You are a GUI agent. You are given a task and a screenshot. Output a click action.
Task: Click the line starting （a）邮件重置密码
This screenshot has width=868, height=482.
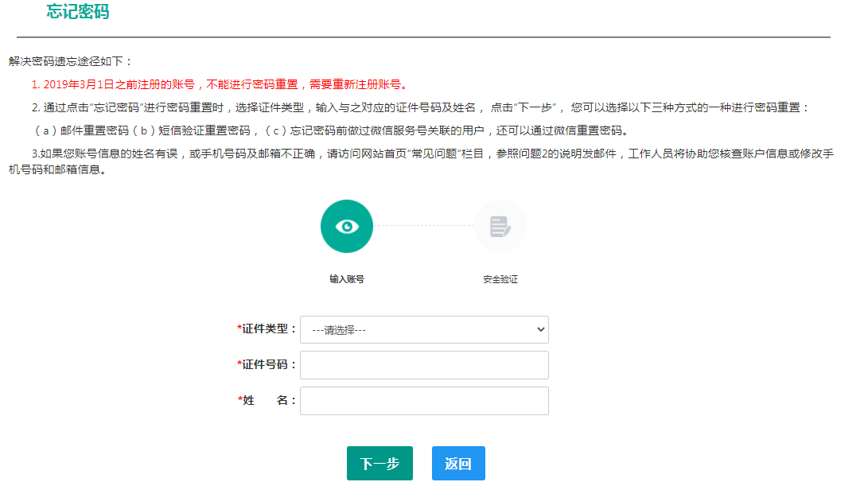332,130
